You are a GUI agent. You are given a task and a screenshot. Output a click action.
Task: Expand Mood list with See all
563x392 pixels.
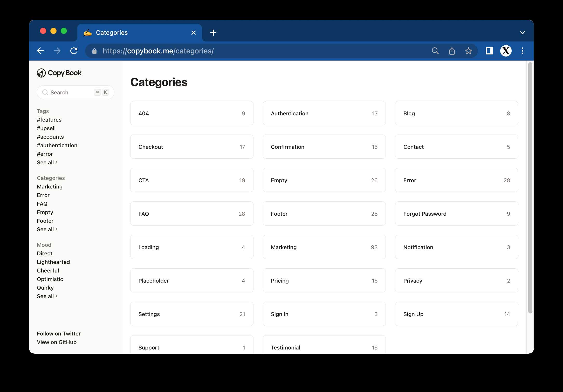pyautogui.click(x=47, y=296)
